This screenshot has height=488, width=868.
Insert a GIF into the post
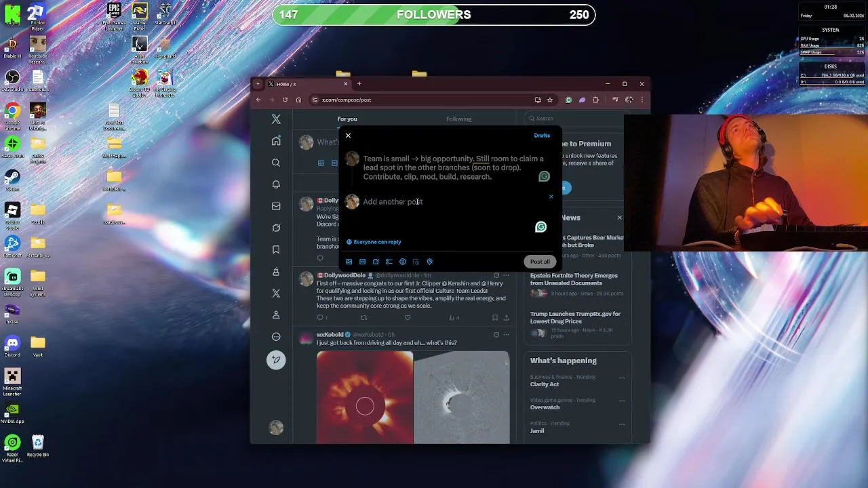click(362, 262)
